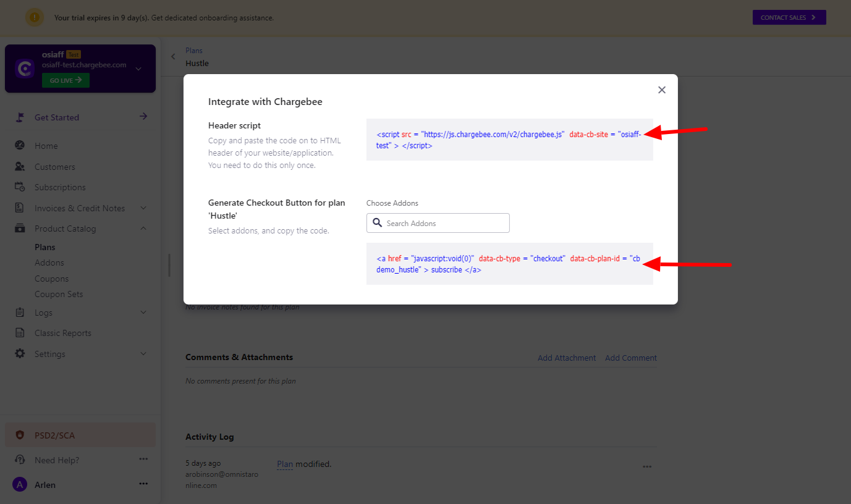The height and width of the screenshot is (504, 851).
Task: Click the Search Addons input field
Action: click(438, 223)
